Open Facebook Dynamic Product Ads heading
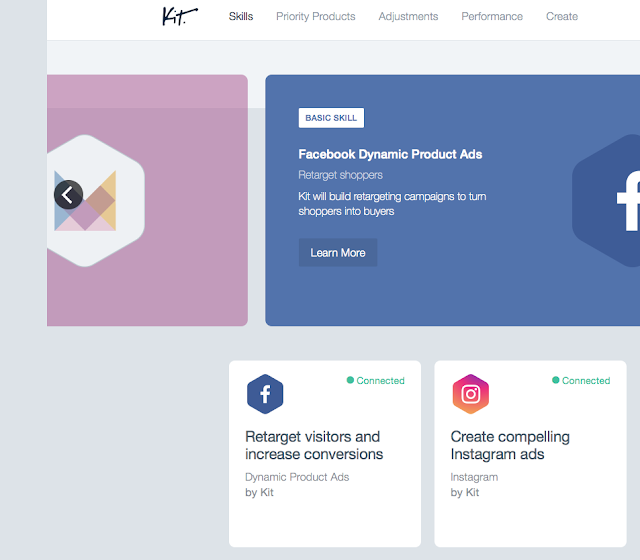The image size is (640, 560). (x=390, y=154)
